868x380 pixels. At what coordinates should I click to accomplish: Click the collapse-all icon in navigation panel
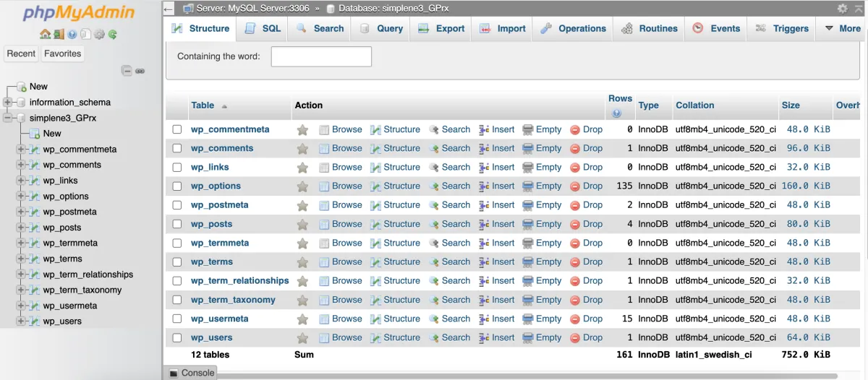(127, 71)
